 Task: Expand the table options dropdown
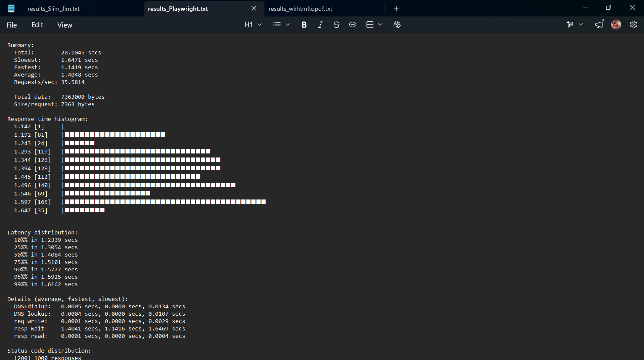coord(380,25)
